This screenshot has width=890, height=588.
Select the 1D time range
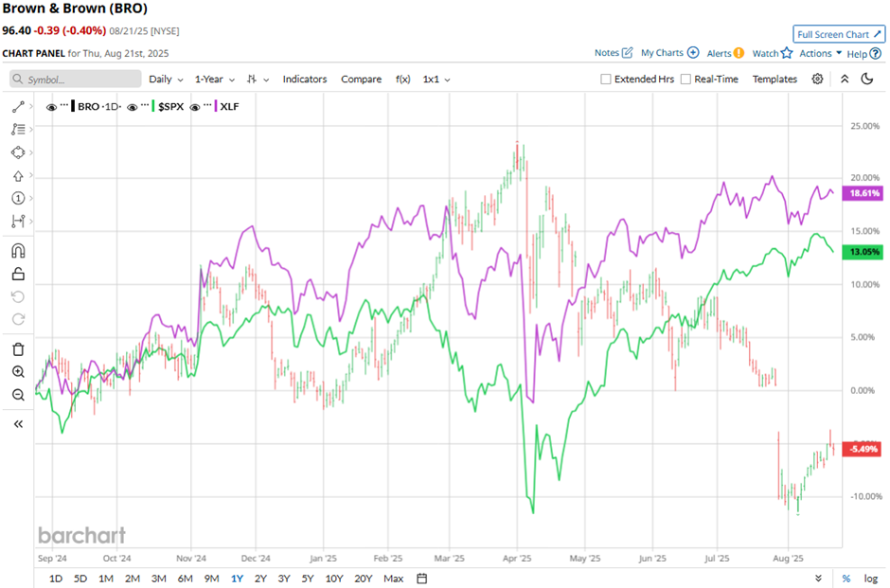pyautogui.click(x=56, y=579)
